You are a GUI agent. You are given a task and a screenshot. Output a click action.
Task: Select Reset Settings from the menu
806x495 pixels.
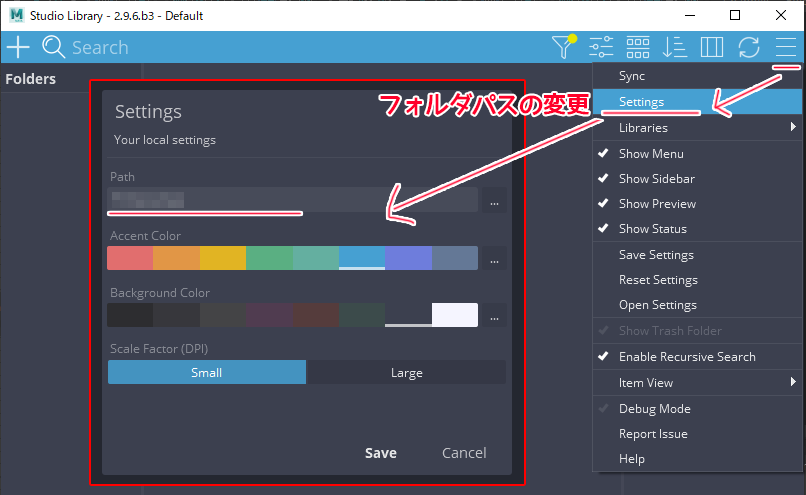pyautogui.click(x=657, y=280)
